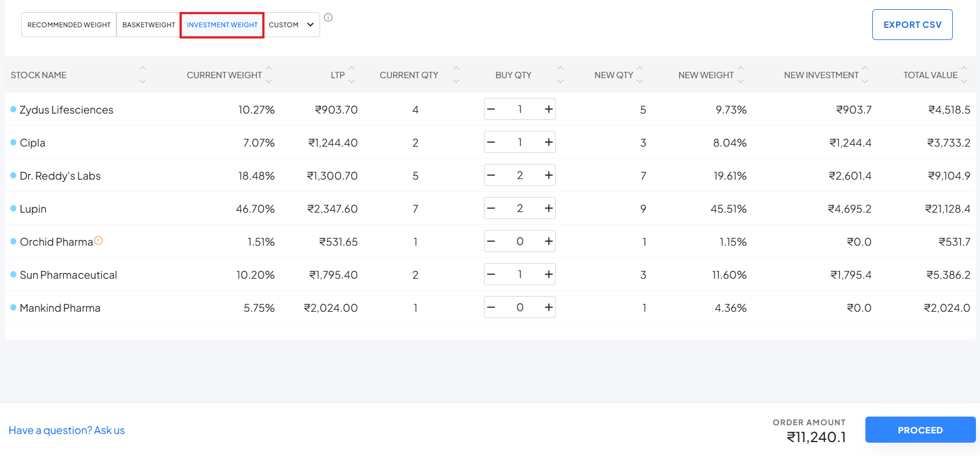Sort rows by LTP column
The image size is (980, 456).
[x=351, y=75]
